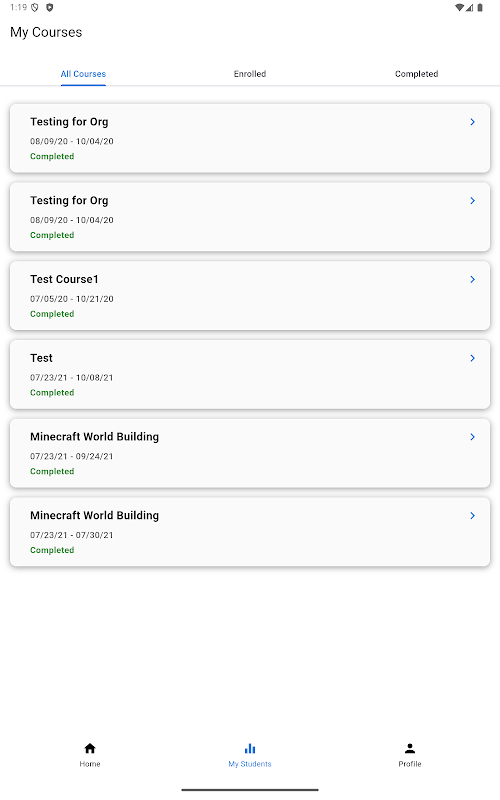Tap the battery status icon
Image resolution: width=500 pixels, height=800 pixels.
(x=480, y=8)
